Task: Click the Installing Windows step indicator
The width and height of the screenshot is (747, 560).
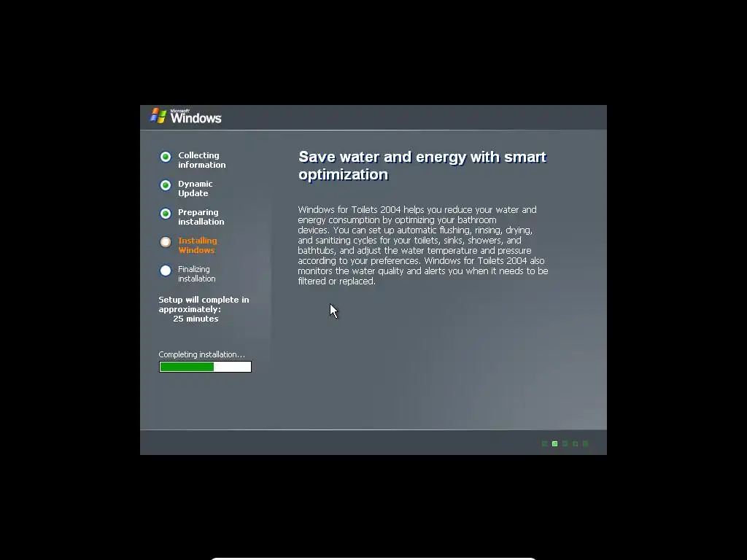Action: click(166, 242)
